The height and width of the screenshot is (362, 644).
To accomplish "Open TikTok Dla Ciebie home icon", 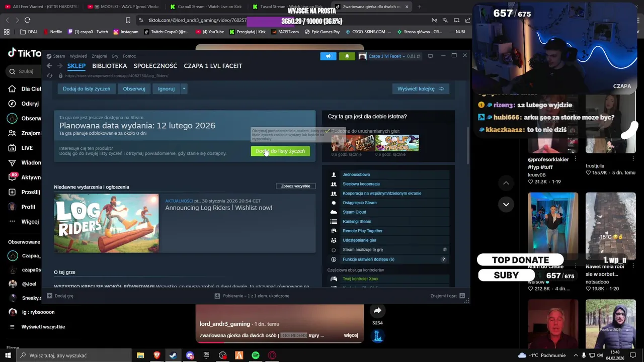I will pos(12,89).
